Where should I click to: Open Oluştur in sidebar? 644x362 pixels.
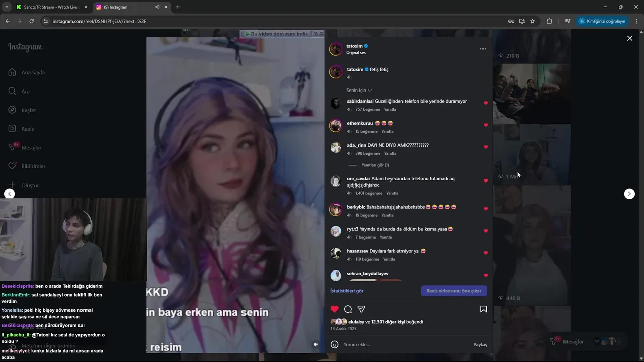pos(24,185)
